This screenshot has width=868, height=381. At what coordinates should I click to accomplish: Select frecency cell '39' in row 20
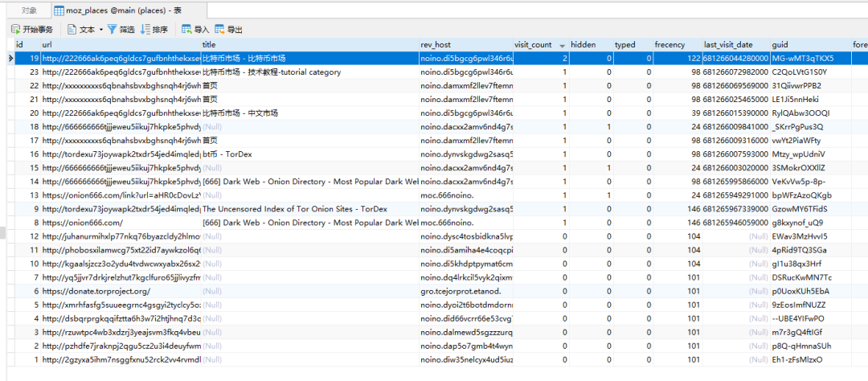tap(677, 113)
